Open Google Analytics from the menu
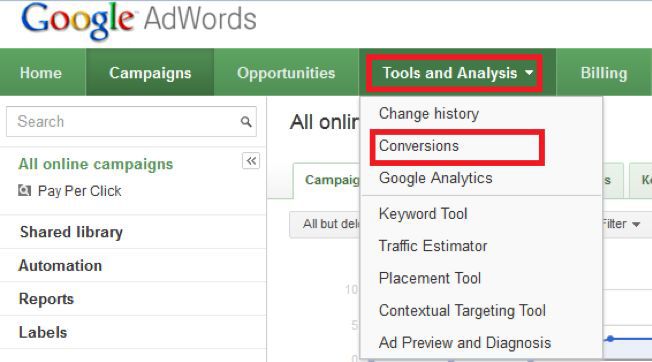 pos(435,178)
